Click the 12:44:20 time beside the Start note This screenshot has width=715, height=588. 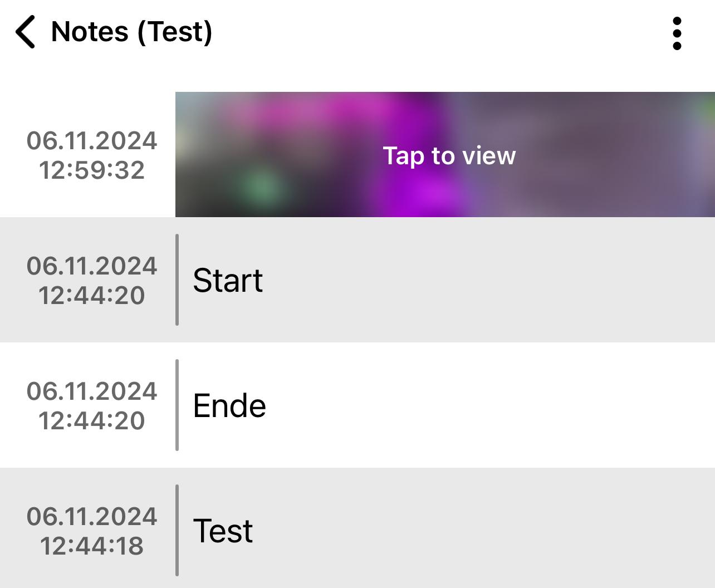click(x=92, y=296)
